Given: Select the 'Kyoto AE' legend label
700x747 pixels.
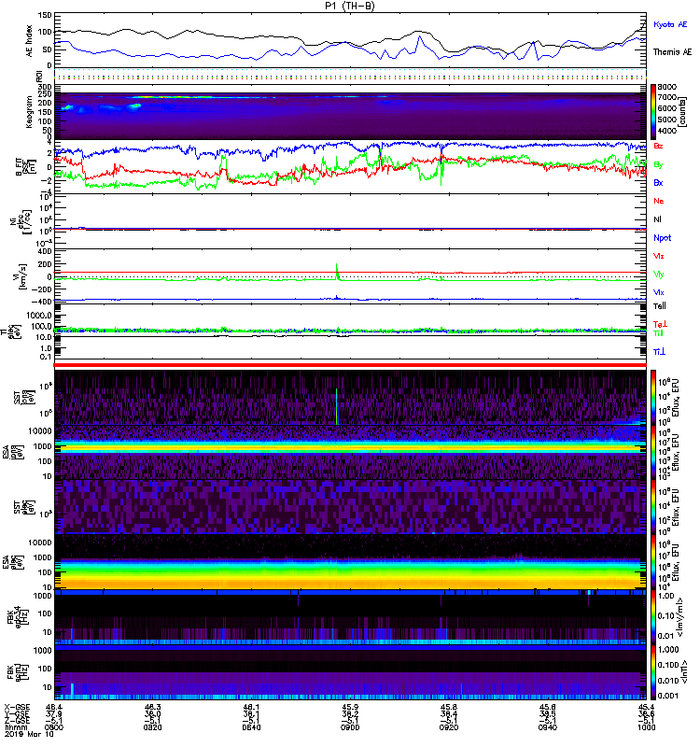Looking at the screenshot, I should click(x=670, y=24).
